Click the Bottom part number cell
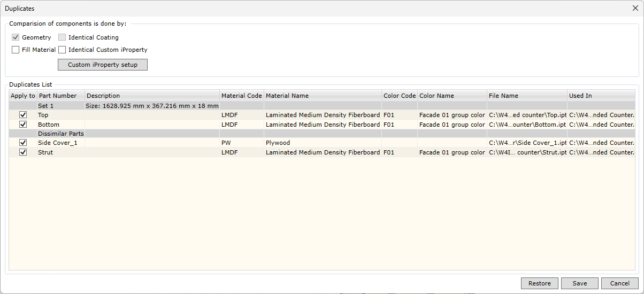Viewport: 644px width, 294px height. 61,125
